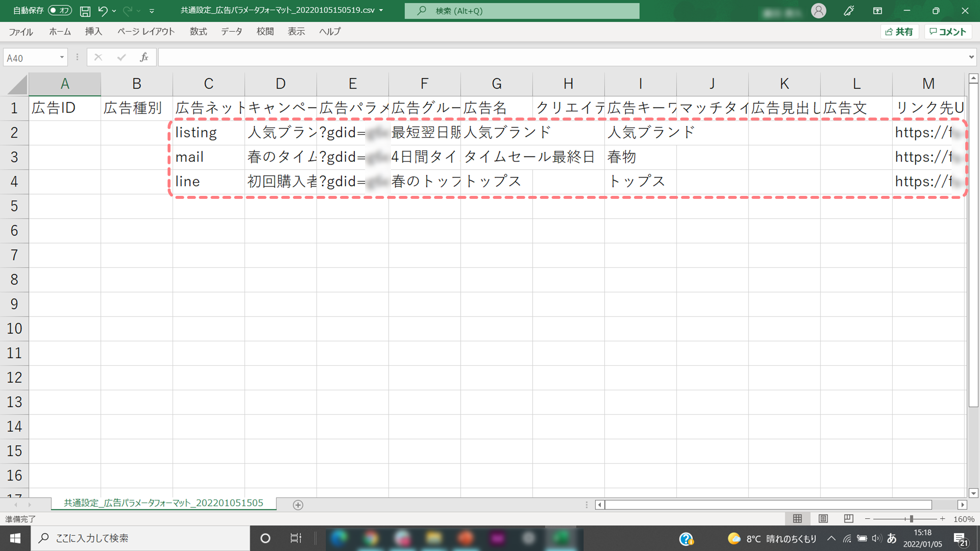Click the formula bar Cancel X icon
The image size is (980, 551).
click(98, 58)
